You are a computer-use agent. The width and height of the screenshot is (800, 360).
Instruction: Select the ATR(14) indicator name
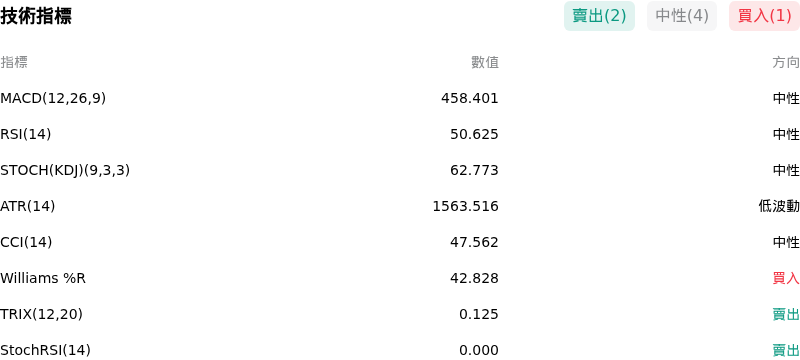click(x=28, y=206)
